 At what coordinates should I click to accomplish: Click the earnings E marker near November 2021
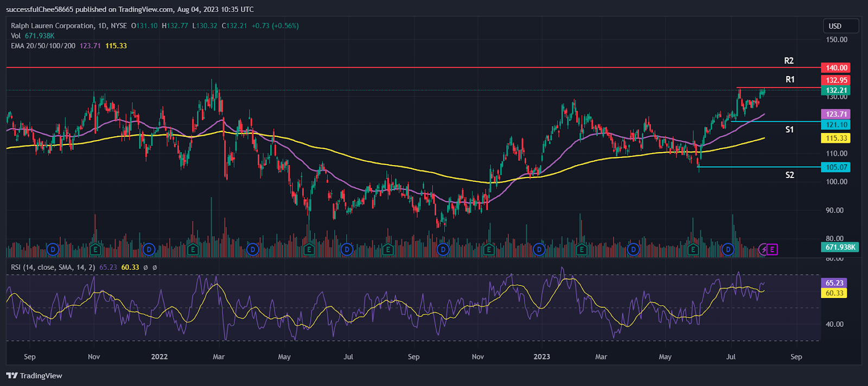tap(96, 250)
